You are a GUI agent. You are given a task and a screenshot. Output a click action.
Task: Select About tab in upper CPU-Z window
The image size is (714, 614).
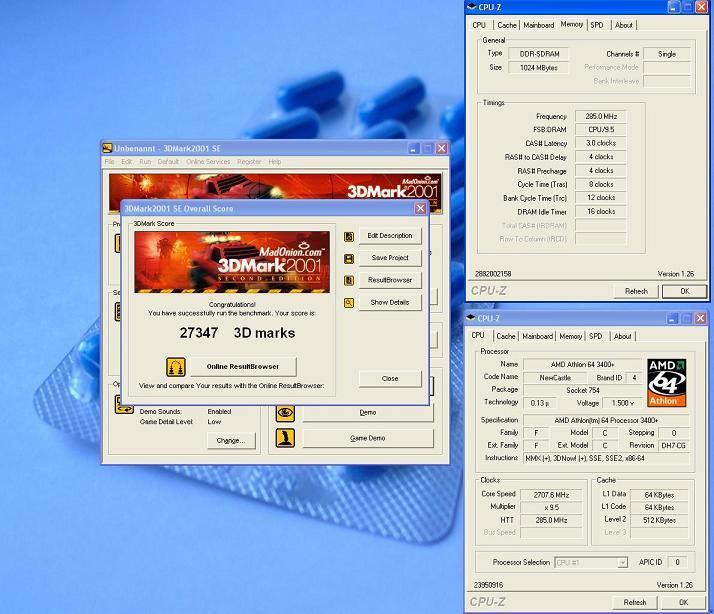tap(623, 25)
